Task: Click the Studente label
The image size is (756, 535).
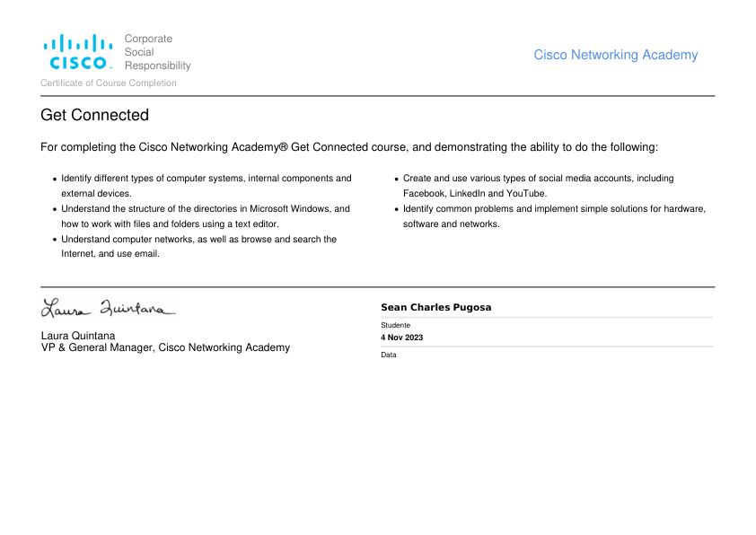Action: (395, 325)
